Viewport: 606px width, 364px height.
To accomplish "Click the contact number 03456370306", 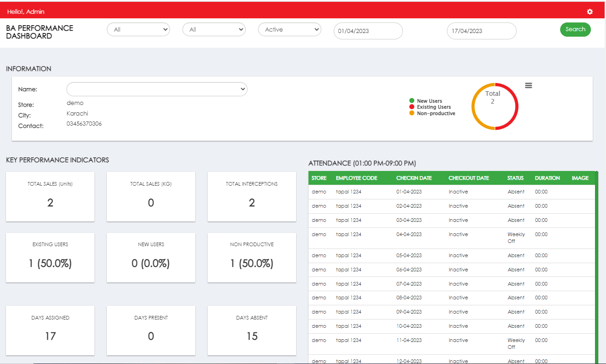I will tap(84, 124).
